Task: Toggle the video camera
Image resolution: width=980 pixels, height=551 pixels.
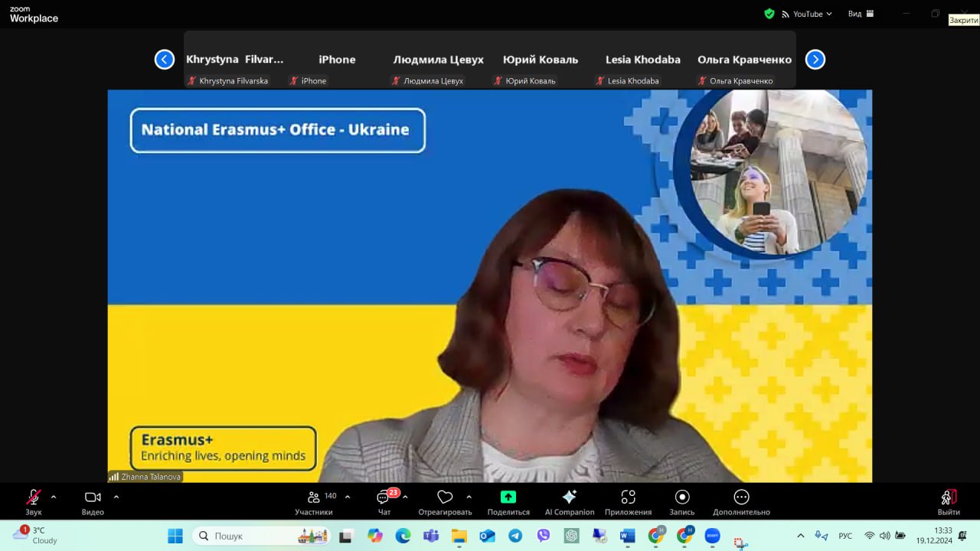Action: pyautogui.click(x=93, y=497)
